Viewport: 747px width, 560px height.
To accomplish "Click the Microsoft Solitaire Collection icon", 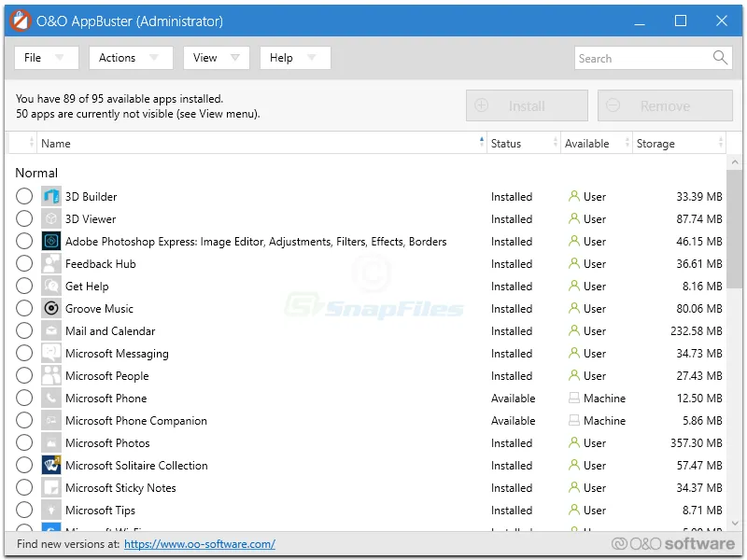I will click(x=51, y=466).
